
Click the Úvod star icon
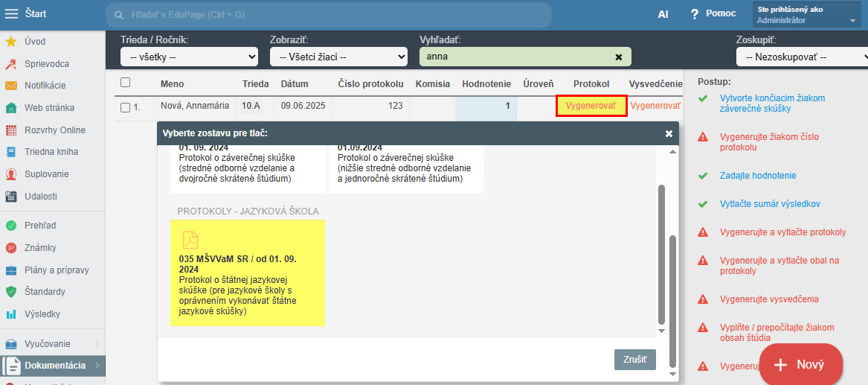11,42
